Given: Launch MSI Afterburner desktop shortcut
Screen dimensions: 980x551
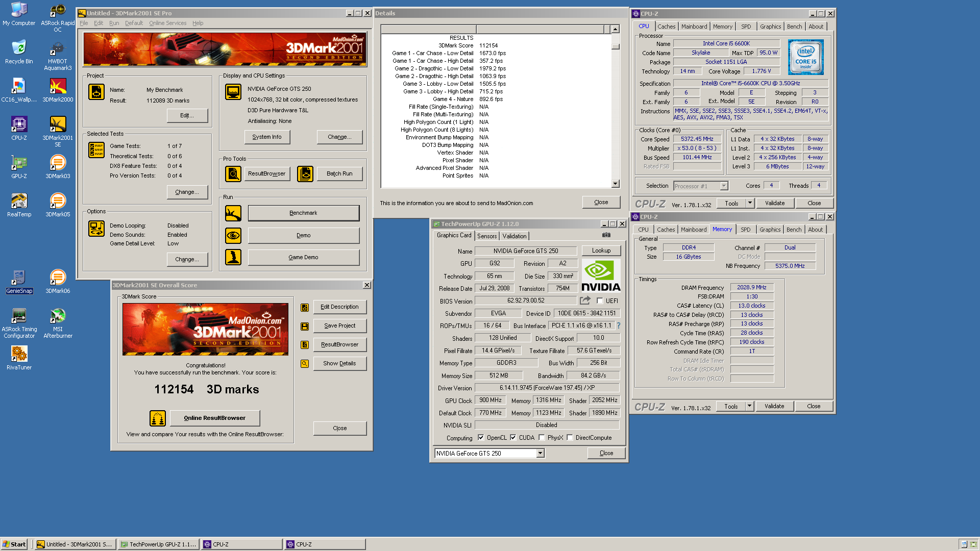Looking at the screenshot, I should [58, 323].
